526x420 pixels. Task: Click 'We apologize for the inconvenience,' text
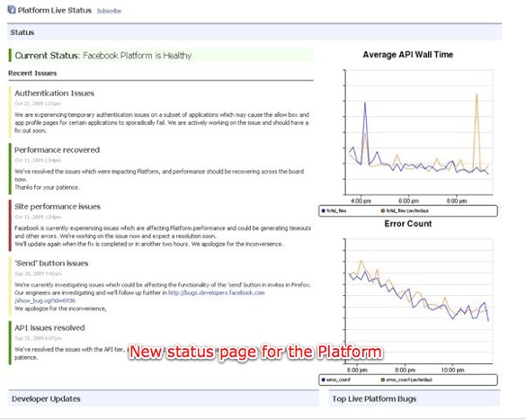[x=60, y=308]
